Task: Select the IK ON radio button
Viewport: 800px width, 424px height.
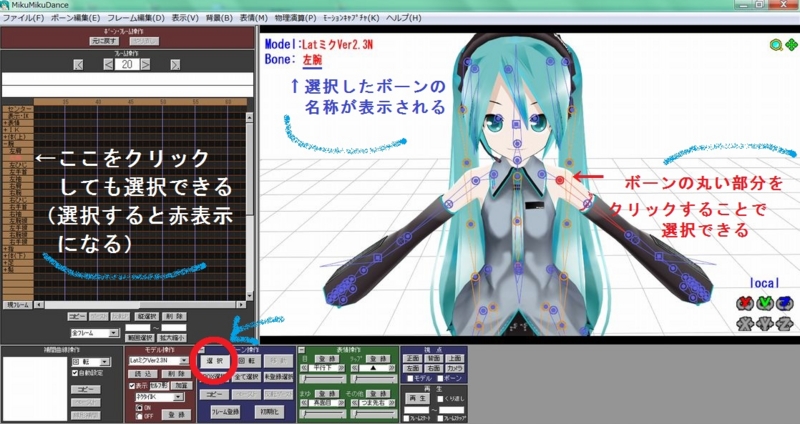Action: tap(139, 408)
